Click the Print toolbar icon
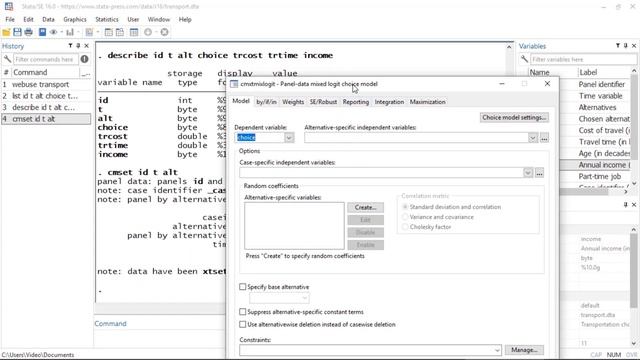 point(29,32)
